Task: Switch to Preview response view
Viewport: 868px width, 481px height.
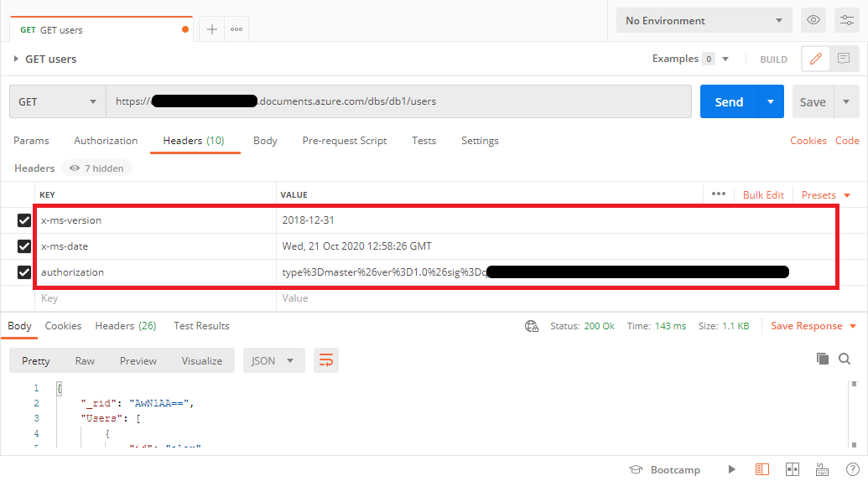Action: [x=138, y=360]
